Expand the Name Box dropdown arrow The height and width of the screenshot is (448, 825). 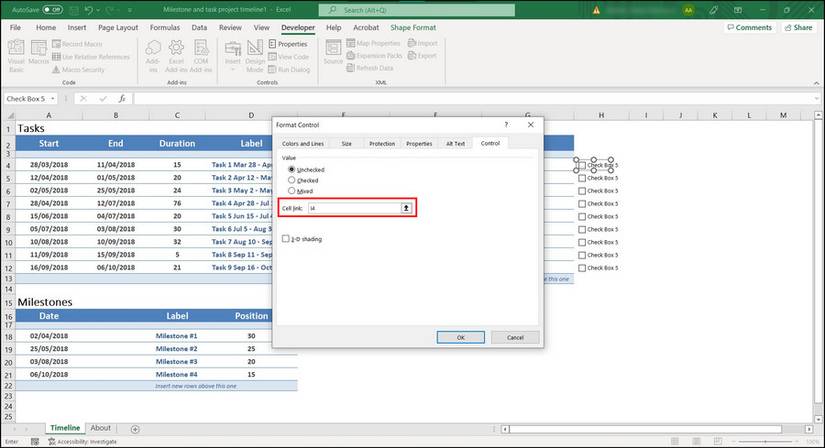pyautogui.click(x=53, y=98)
